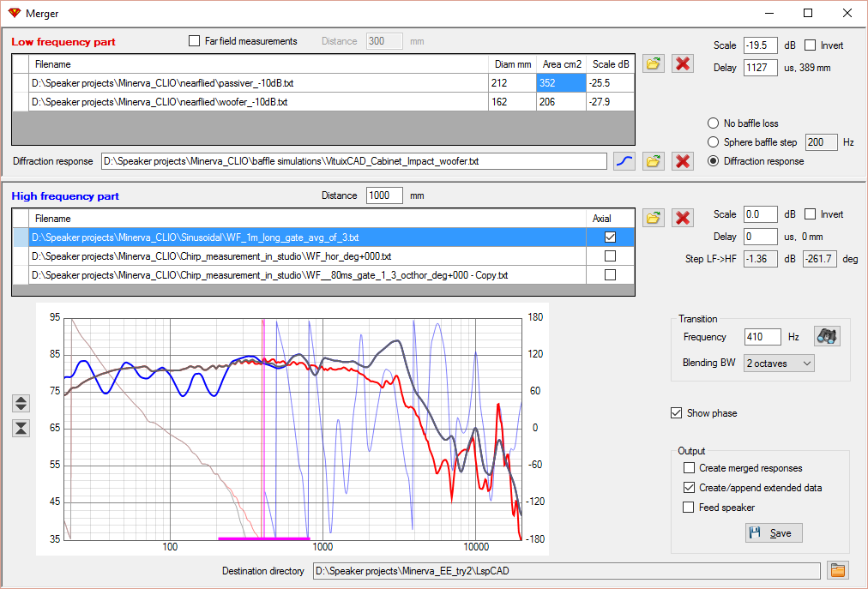Open file browser for high frequency files

pos(654,218)
